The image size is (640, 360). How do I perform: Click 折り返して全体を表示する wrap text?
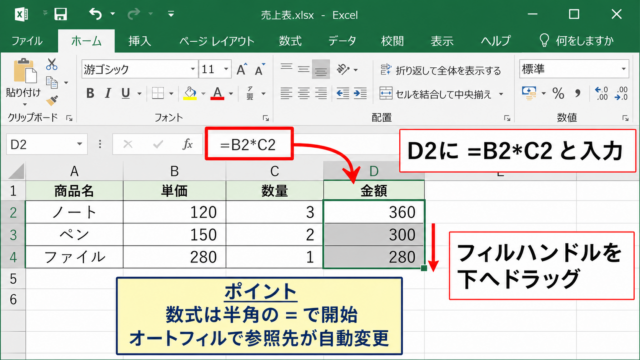[440, 70]
